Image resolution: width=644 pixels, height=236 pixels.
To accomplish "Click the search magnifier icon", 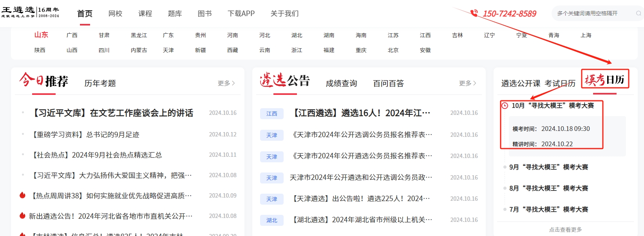I will point(638,13).
